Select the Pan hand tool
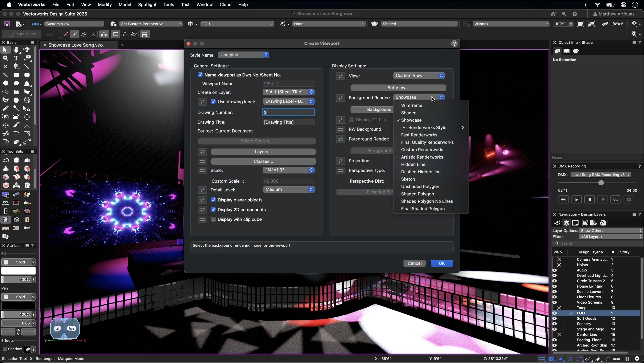The width and height of the screenshot is (644, 363). (x=16, y=50)
